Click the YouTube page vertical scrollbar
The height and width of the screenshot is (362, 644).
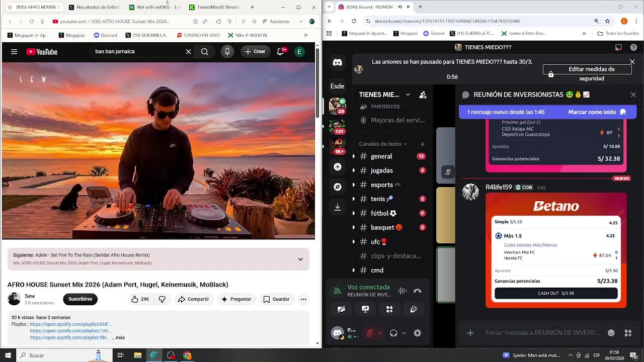point(317,83)
